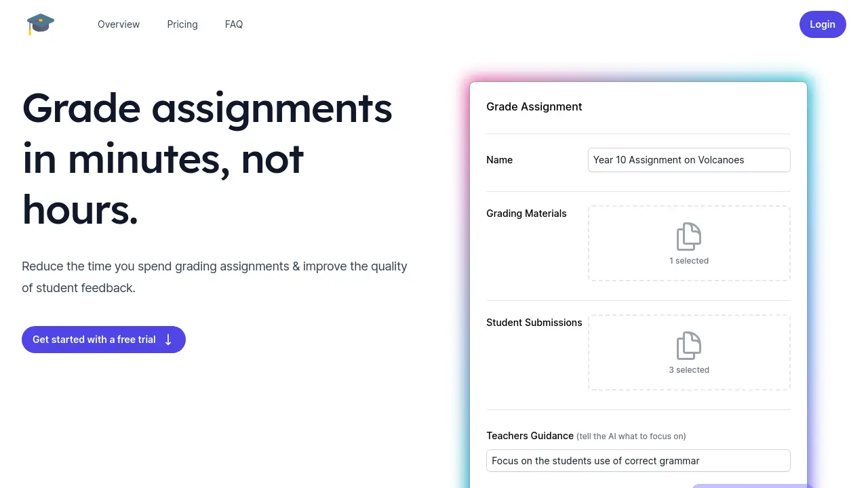Click the 'Grade Assignment' card heading
868x488 pixels.
pos(534,106)
